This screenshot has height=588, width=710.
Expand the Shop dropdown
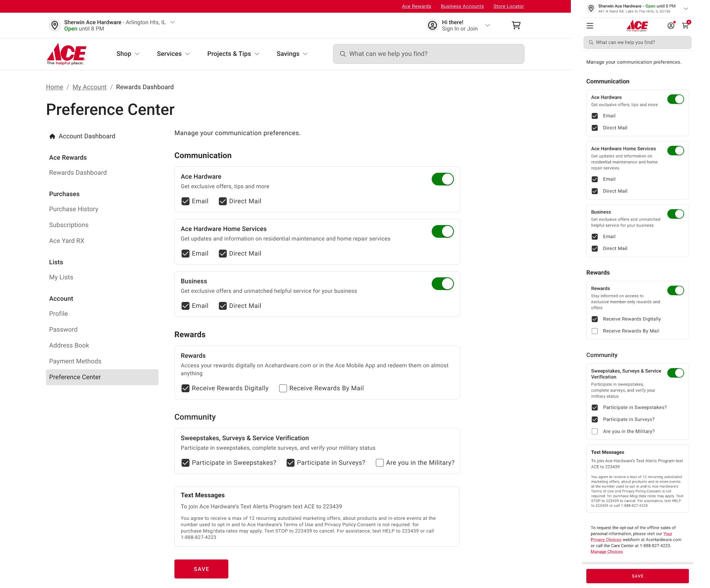128,53
